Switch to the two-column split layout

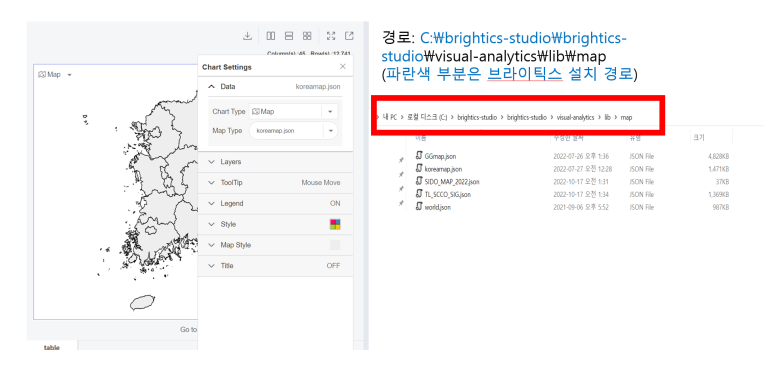(271, 36)
